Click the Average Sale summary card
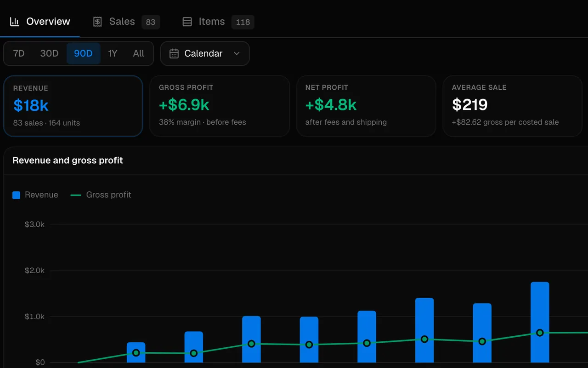 tap(512, 106)
